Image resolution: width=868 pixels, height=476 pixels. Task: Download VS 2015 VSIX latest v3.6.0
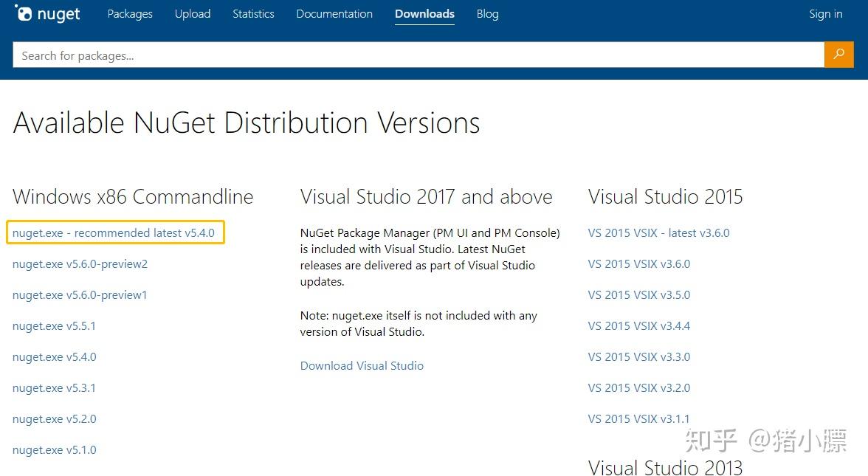coord(658,233)
